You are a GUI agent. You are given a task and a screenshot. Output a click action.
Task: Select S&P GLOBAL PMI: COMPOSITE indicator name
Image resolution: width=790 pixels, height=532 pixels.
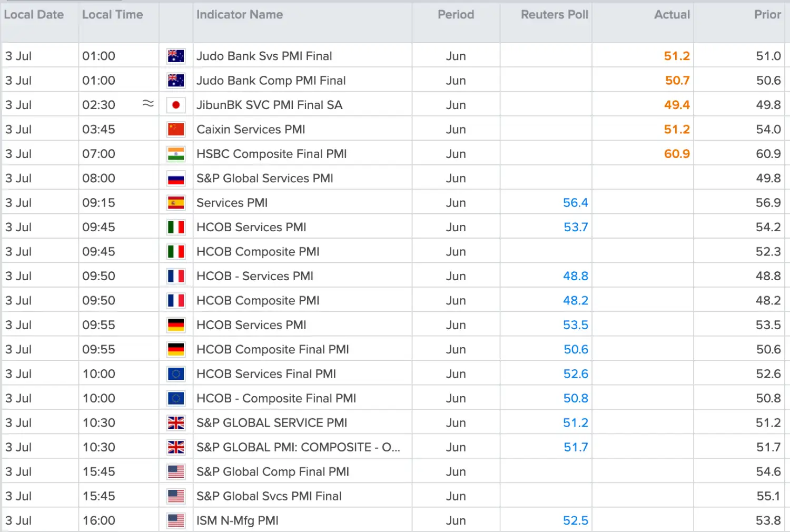299,448
